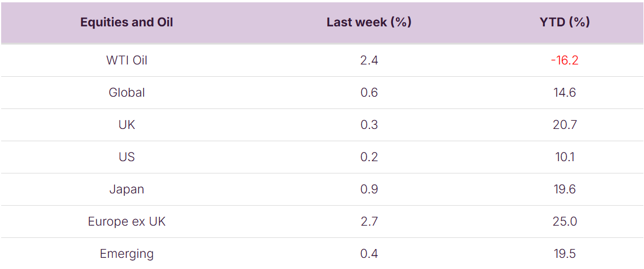This screenshot has height=269, width=644.
Task: Select the Europe ex UK row label
Action: point(127,222)
